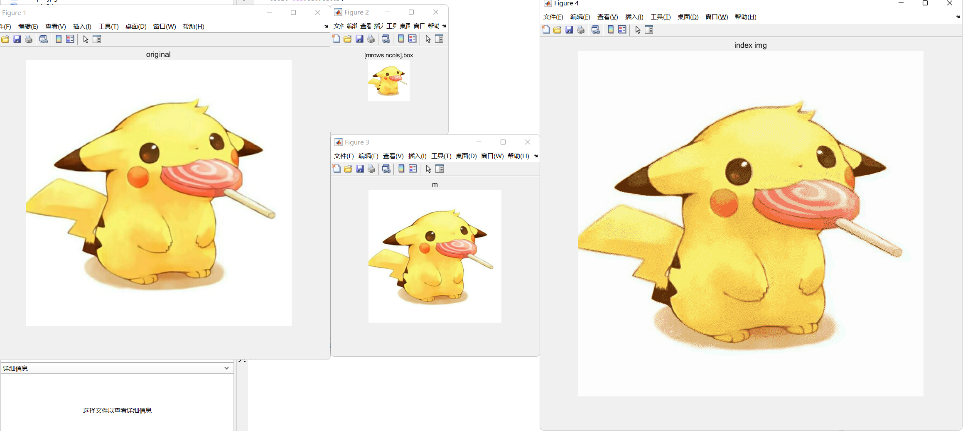
Task: Open 窗口(W) menu in Figure 3
Action: coord(492,156)
